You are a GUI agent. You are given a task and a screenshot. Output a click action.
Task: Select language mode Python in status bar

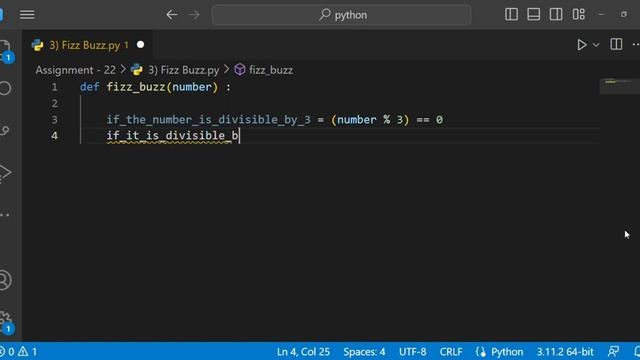507,351
